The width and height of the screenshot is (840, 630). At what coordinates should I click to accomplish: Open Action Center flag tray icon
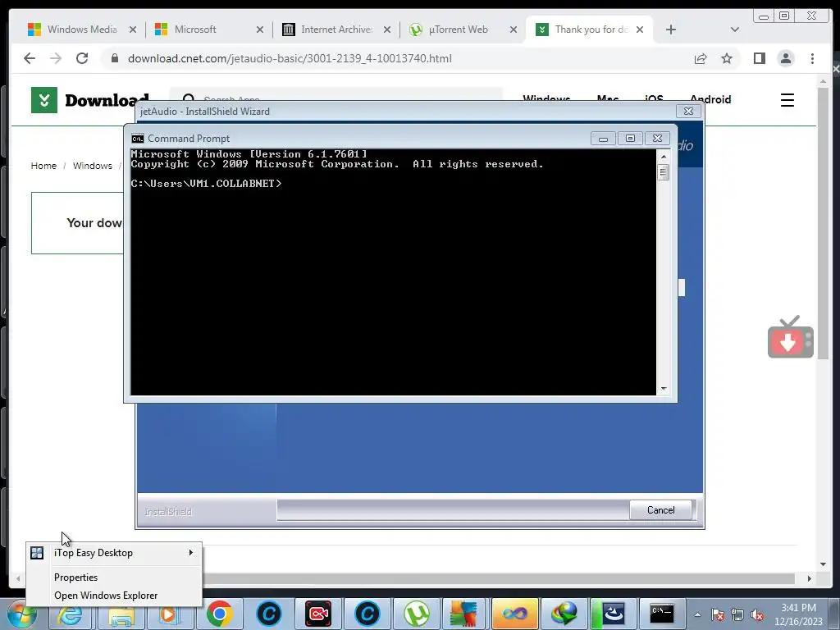(718, 615)
